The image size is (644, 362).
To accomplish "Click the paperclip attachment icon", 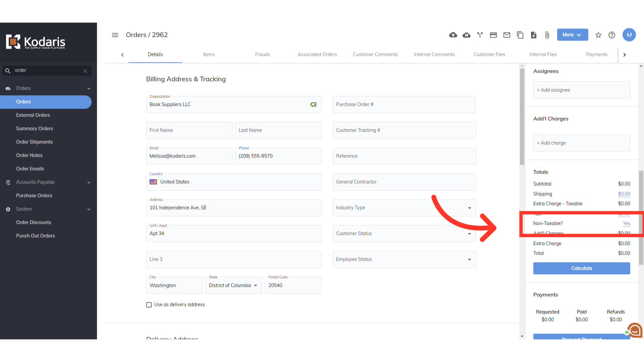I will 547,35.
